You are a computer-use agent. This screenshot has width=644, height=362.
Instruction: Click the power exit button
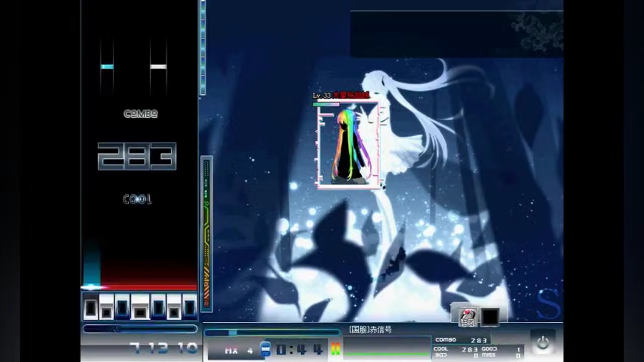pyautogui.click(x=542, y=343)
